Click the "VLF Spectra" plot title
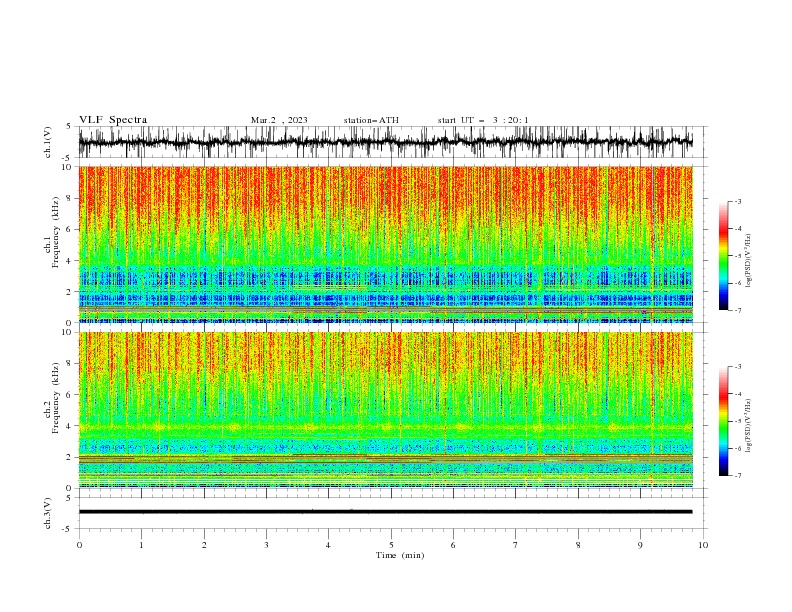Image resolution: width=792 pixels, height=612 pixels. coord(113,120)
